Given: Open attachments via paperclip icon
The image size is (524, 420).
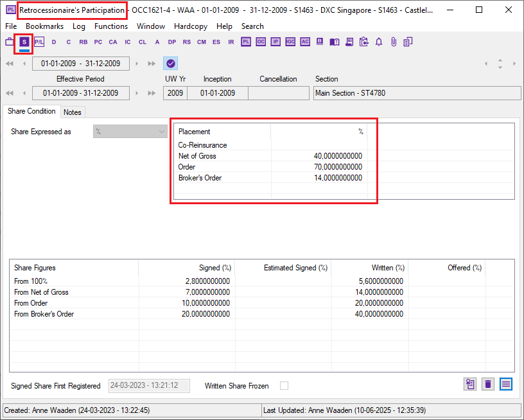Looking at the screenshot, I should (393, 42).
